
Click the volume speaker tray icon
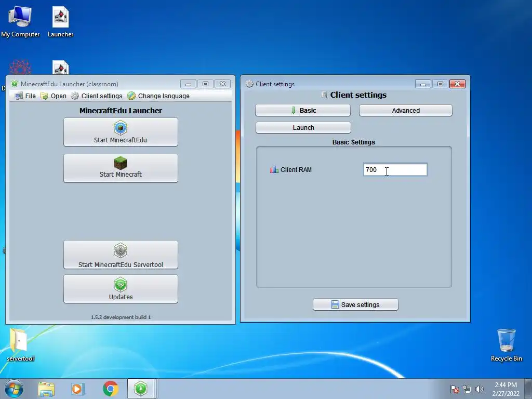coord(479,389)
